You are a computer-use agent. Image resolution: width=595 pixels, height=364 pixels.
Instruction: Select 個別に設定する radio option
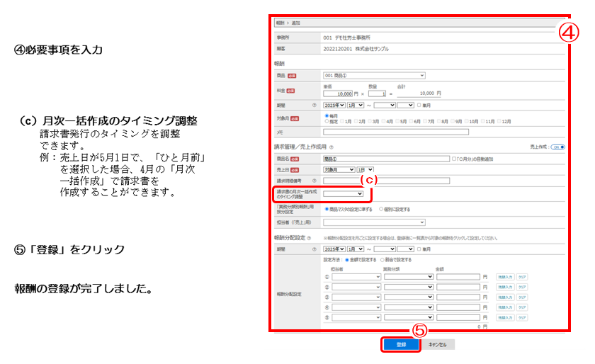tap(382, 210)
